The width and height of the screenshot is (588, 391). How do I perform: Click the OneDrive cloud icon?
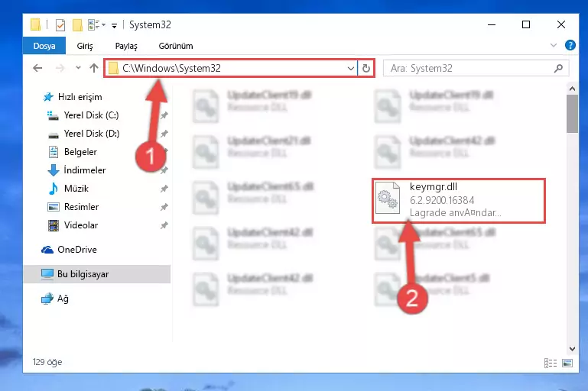(x=47, y=250)
